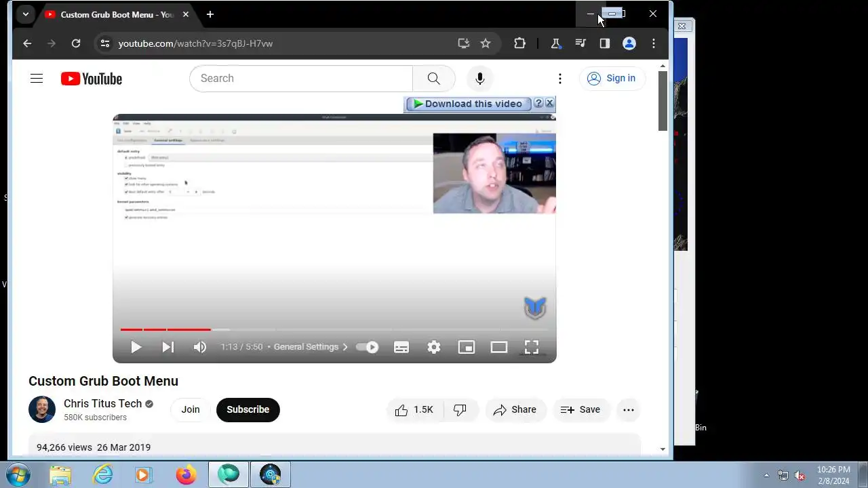Focus the YouTube search field
868x488 pixels.
tap(301, 79)
